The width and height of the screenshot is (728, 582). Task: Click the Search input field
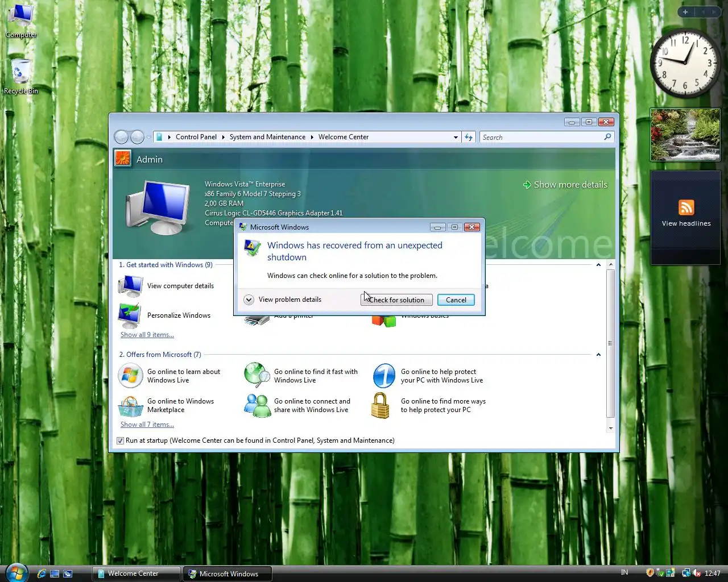[x=541, y=137]
